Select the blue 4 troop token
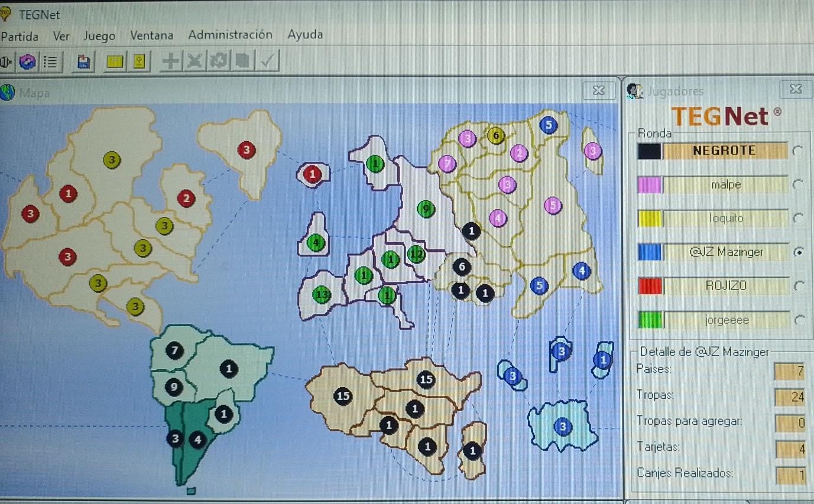Viewport: 814px width, 504px height. point(582,271)
